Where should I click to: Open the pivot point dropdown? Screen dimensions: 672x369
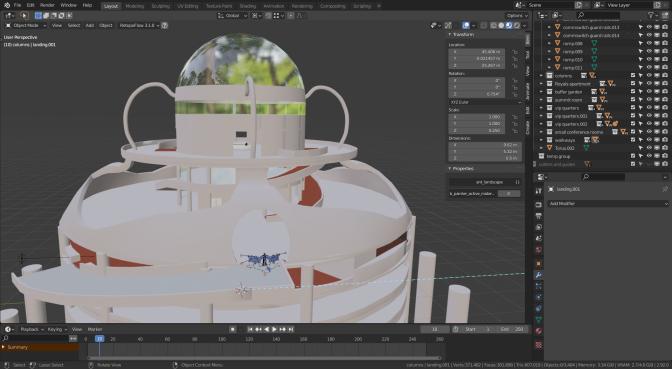coord(257,15)
